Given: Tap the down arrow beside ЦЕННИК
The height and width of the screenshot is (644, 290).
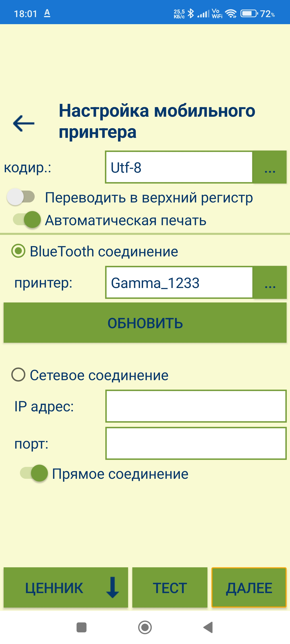Looking at the screenshot, I should [x=112, y=587].
